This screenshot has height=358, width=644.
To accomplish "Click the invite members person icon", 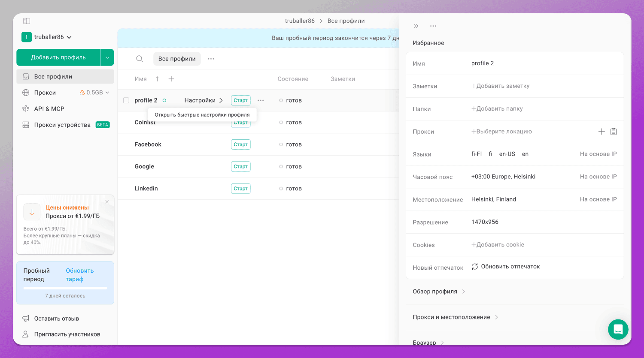I will click(26, 334).
